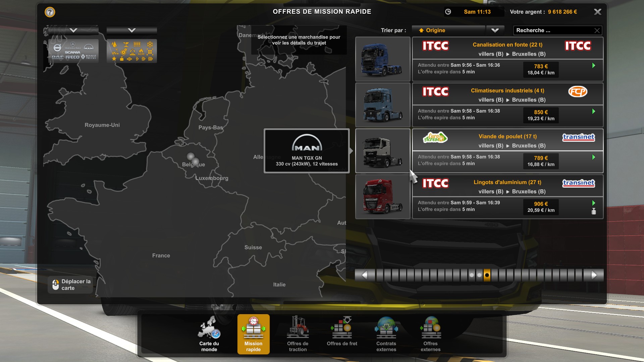Toggle the Mercedes-Benz brand filter
644x362 pixels.
(x=73, y=46)
